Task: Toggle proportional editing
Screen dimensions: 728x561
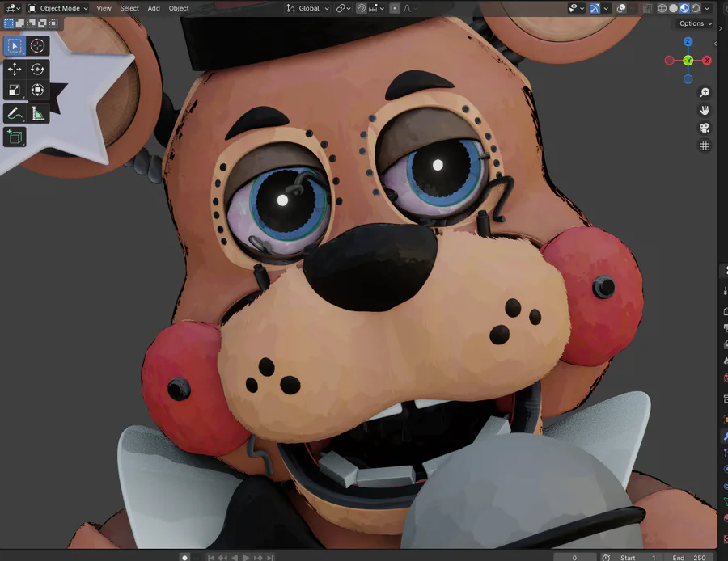Action: 395,8
